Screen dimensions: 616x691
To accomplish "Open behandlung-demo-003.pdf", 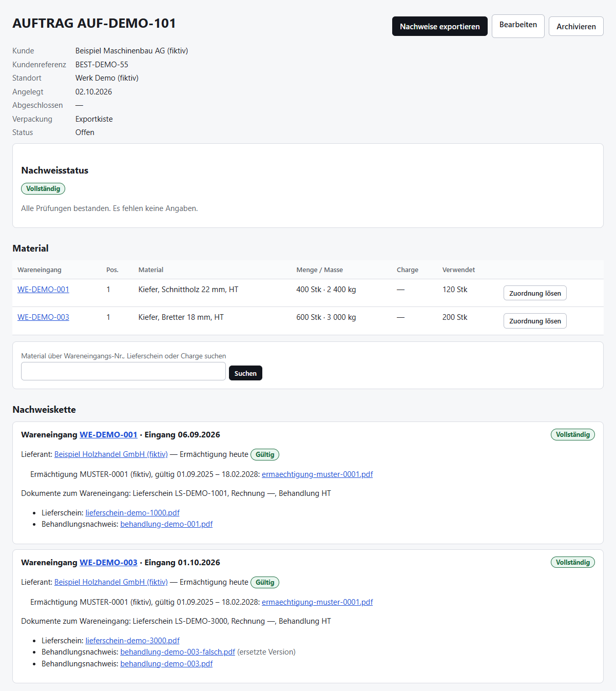I will coord(166,664).
